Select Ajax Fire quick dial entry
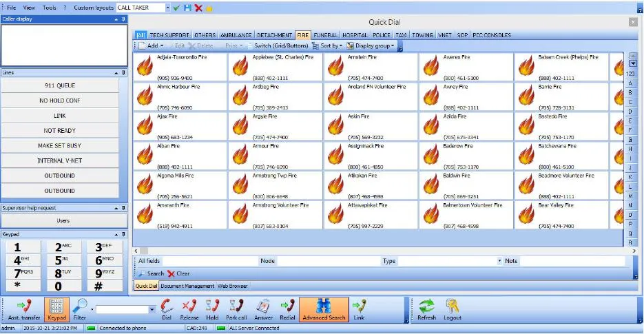 (x=180, y=127)
